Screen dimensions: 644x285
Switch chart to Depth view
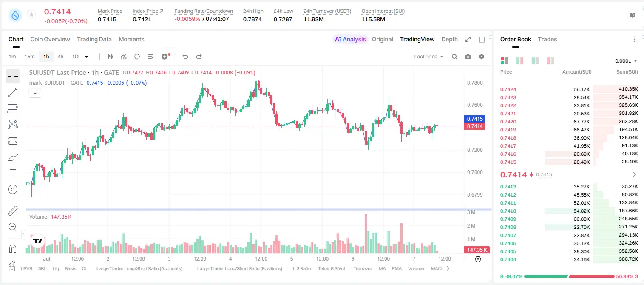click(449, 39)
